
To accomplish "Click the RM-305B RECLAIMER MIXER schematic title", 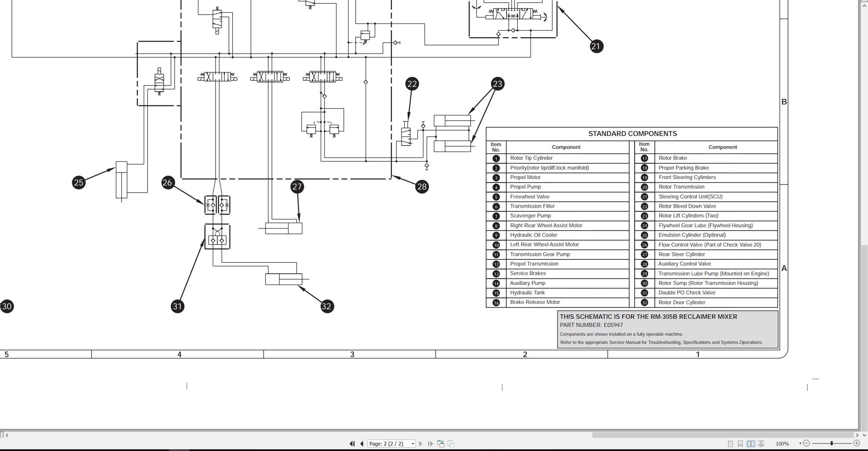I will click(648, 317).
